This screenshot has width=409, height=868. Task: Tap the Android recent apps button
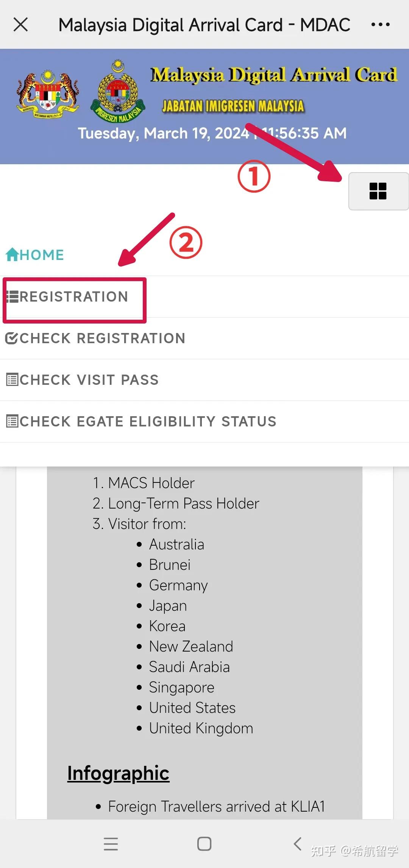tap(111, 844)
